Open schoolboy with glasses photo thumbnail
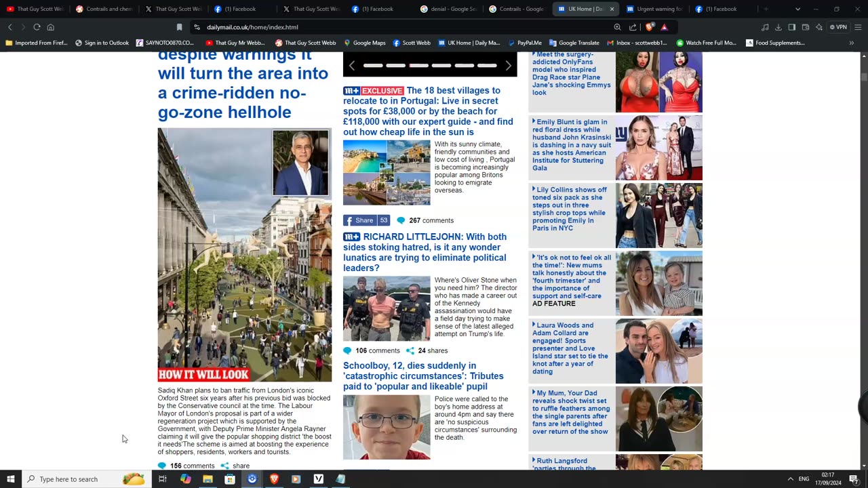The width and height of the screenshot is (868, 488). click(x=387, y=427)
